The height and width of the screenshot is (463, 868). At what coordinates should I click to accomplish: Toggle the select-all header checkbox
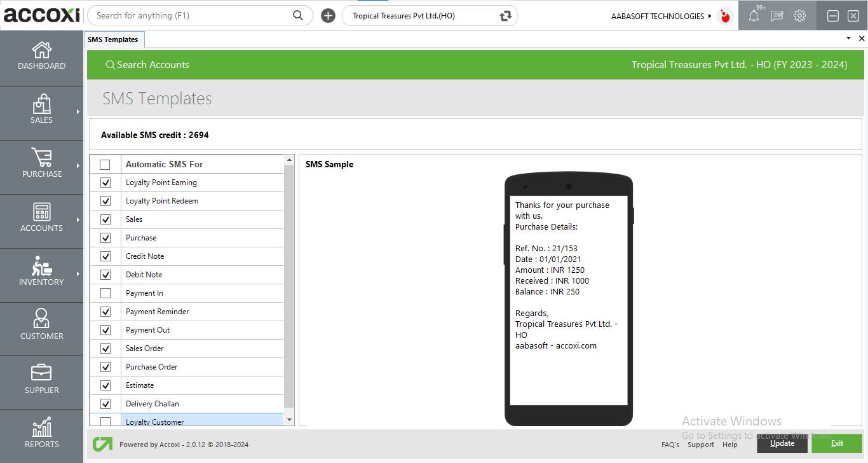(105, 165)
